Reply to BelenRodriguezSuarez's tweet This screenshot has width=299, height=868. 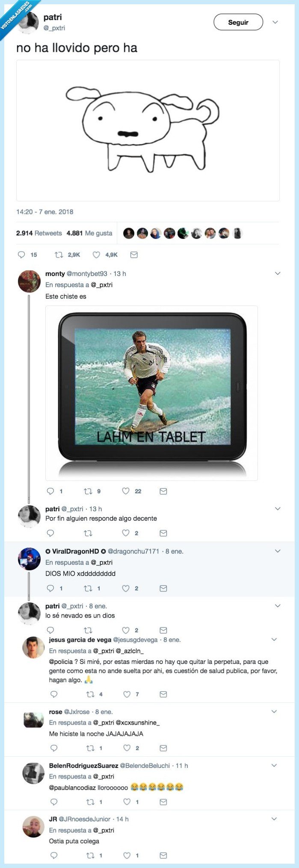pyautogui.click(x=54, y=802)
